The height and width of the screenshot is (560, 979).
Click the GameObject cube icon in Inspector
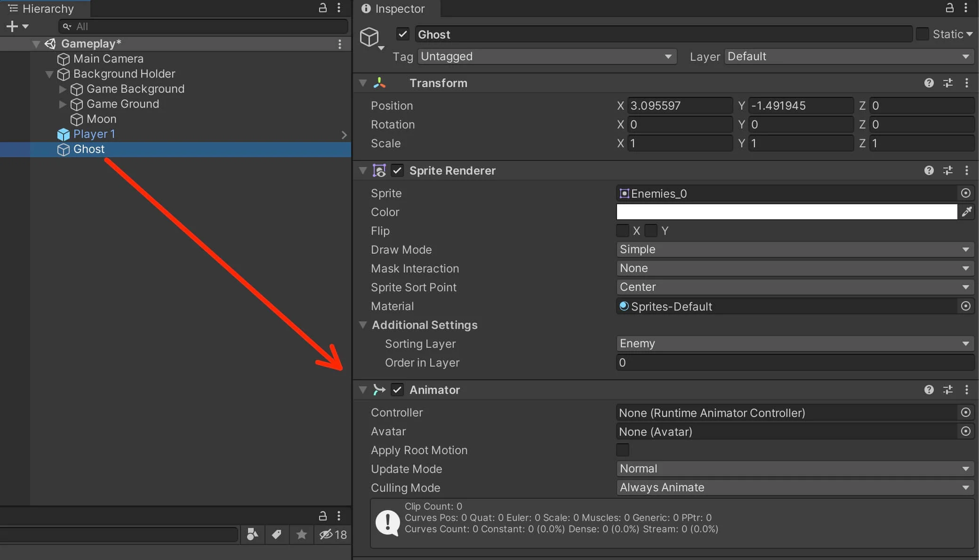point(369,37)
